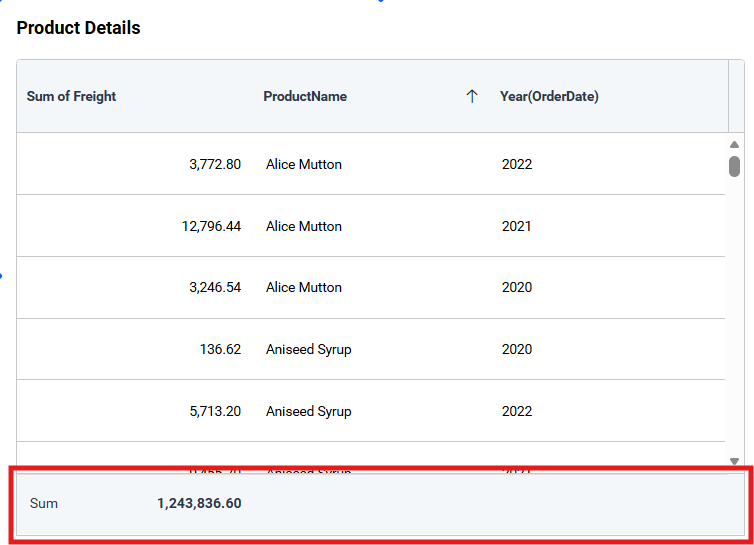Click the scrollbar up arrow
This screenshot has width=754, height=545.
pyautogui.click(x=734, y=145)
